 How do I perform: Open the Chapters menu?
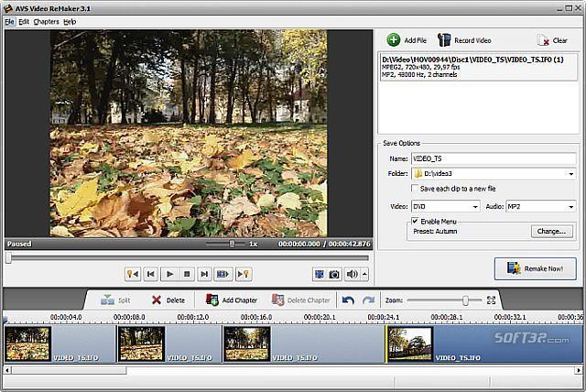click(x=46, y=21)
